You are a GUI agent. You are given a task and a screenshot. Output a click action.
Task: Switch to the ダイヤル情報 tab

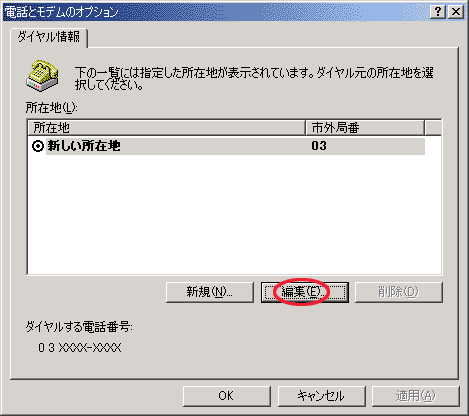pyautogui.click(x=49, y=37)
